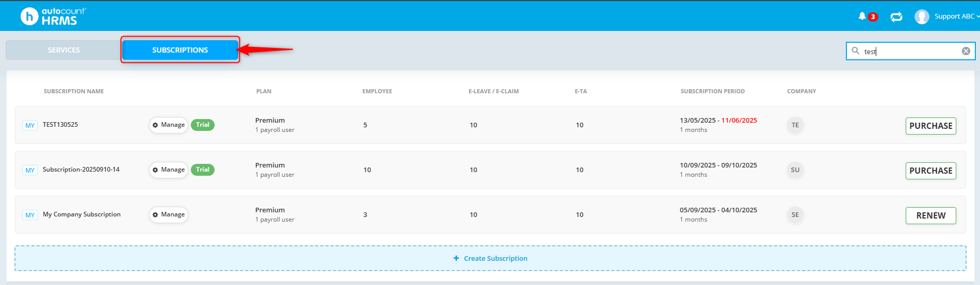
Task: Click Manage for TEST130525
Action: click(x=169, y=125)
